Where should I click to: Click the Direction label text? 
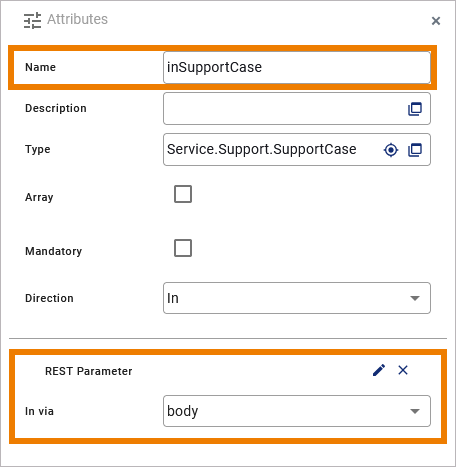(49, 298)
